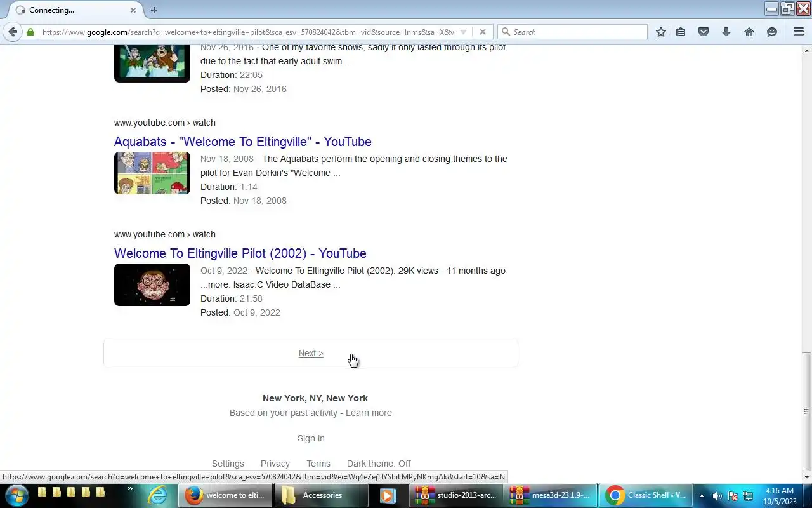Click the network tray icon
This screenshot has width=812, height=508.
click(748, 496)
